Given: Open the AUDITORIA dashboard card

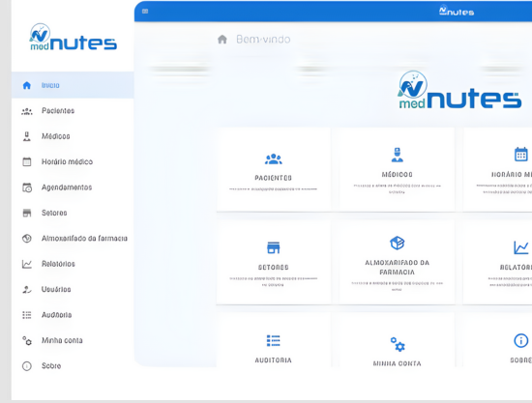Looking at the screenshot, I should tap(274, 340).
